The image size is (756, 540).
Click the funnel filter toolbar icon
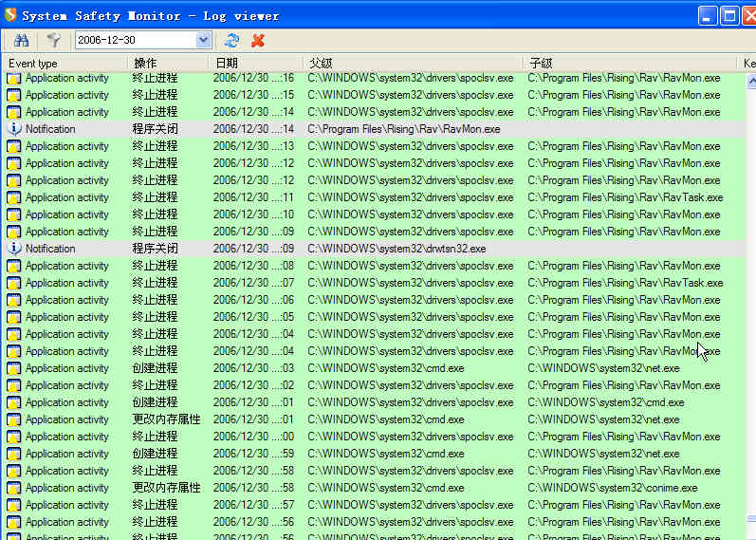[x=53, y=40]
